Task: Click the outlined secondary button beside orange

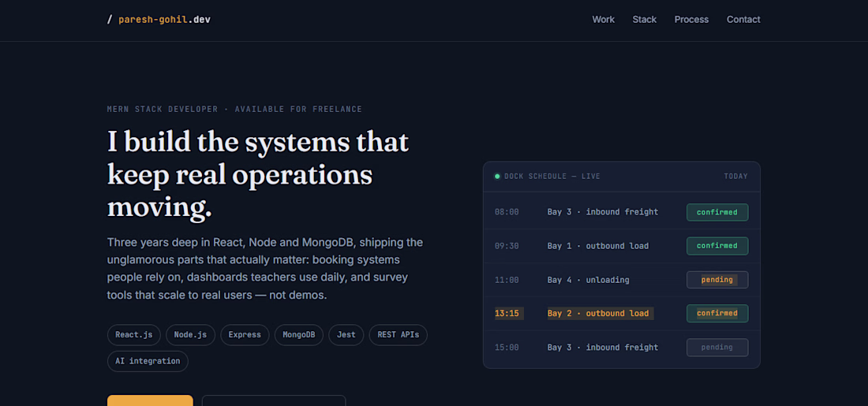Action: pyautogui.click(x=274, y=400)
